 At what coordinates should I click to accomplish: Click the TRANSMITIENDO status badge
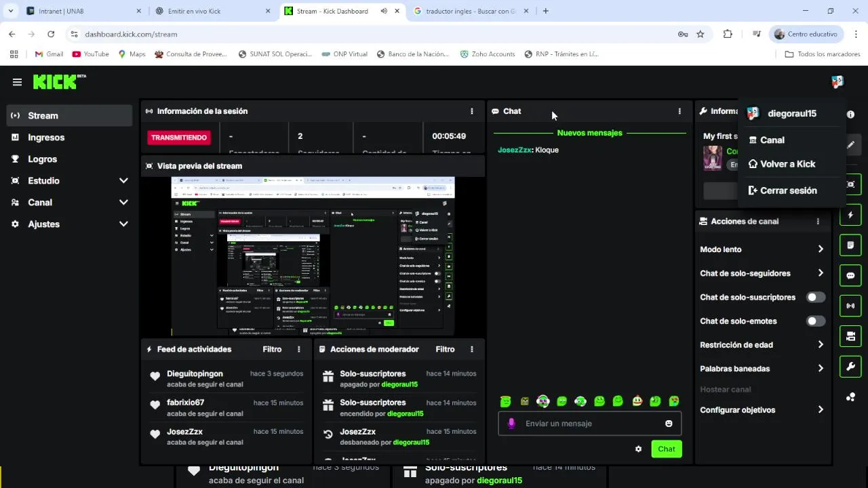click(179, 138)
